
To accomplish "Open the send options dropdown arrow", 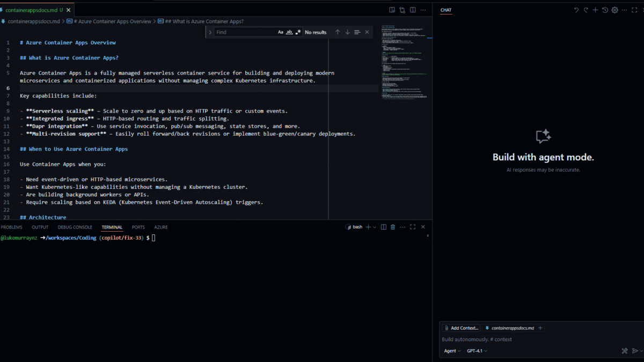I will (640, 351).
